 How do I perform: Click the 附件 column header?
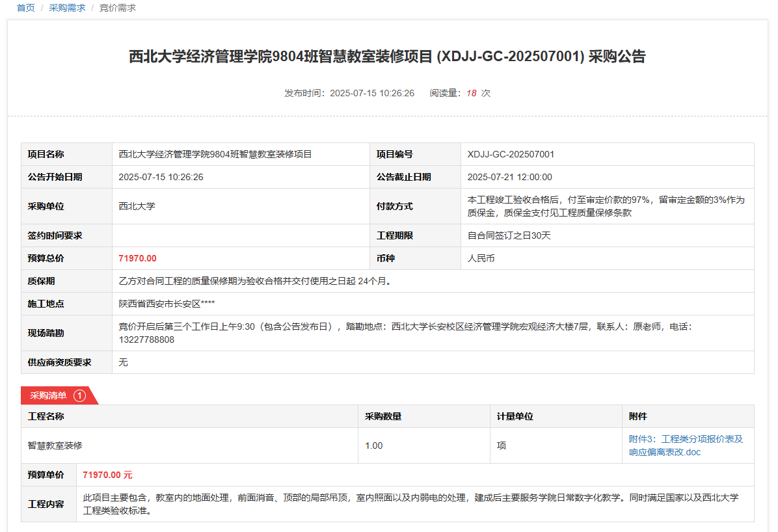[637, 416]
